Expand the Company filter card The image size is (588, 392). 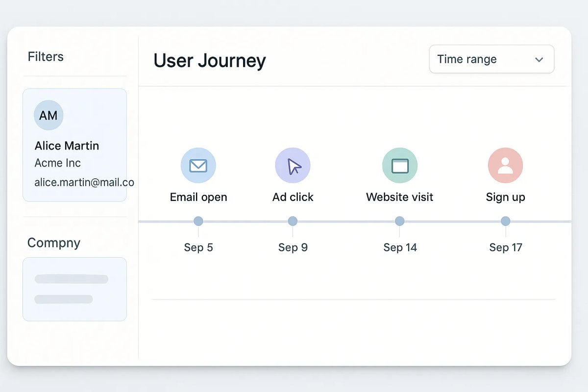74,289
